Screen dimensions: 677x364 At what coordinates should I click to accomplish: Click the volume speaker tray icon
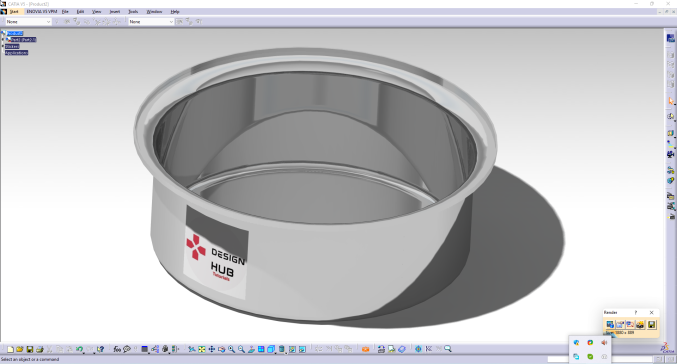604,342
